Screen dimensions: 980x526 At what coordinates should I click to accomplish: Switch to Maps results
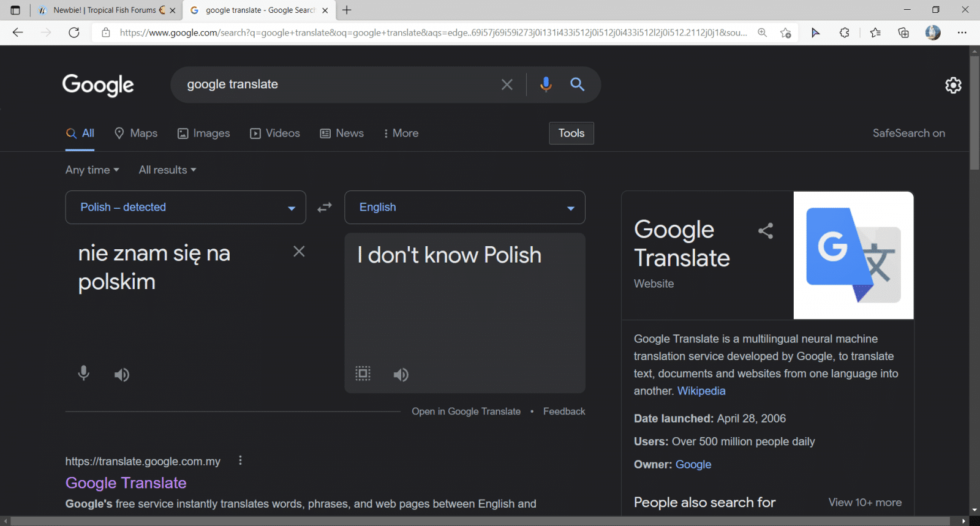(136, 133)
